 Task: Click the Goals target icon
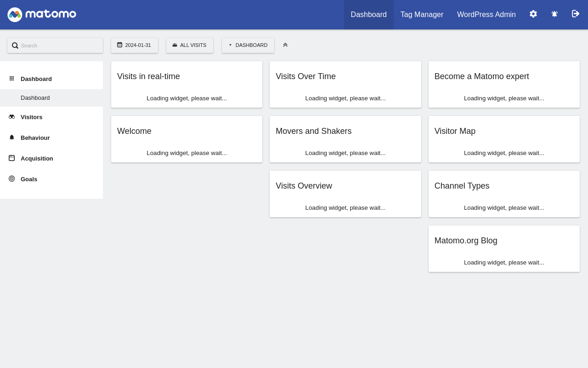click(x=11, y=179)
